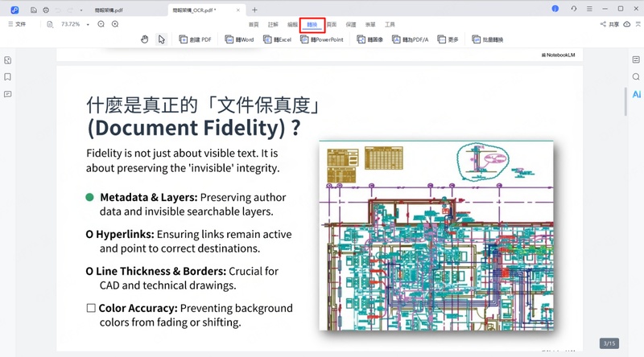644x357 pixels.
Task: Click the search magnifier in right sidebar
Action: coord(636,76)
